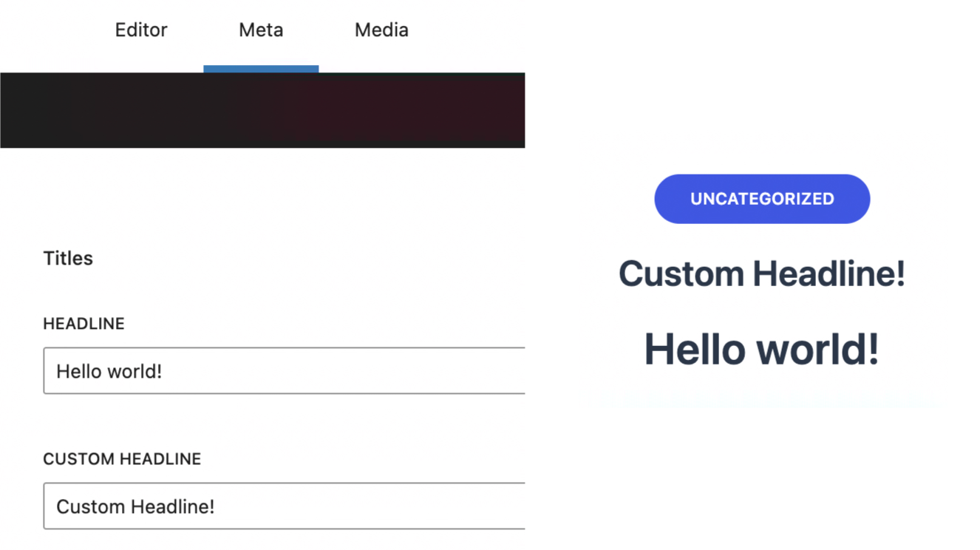Click empty space right of the Media tab
The width and height of the screenshot is (980, 550).
(473, 30)
